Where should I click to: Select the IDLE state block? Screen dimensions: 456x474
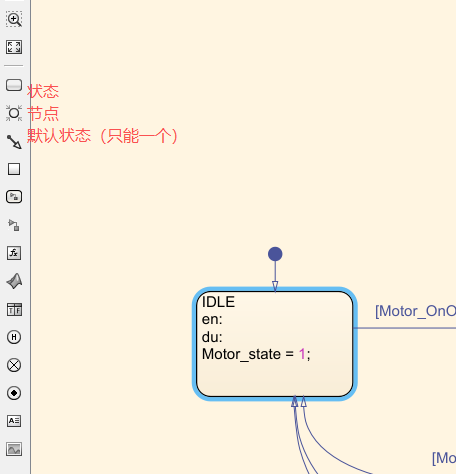tap(275, 344)
